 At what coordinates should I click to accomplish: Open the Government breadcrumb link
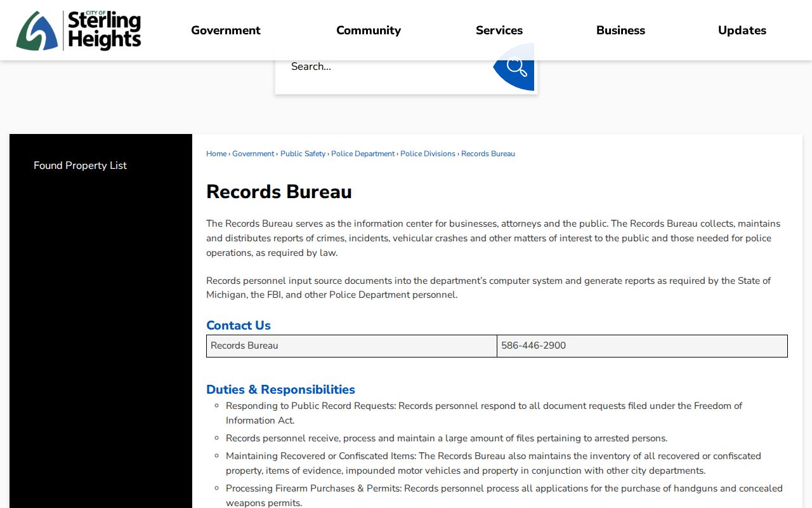click(x=253, y=154)
